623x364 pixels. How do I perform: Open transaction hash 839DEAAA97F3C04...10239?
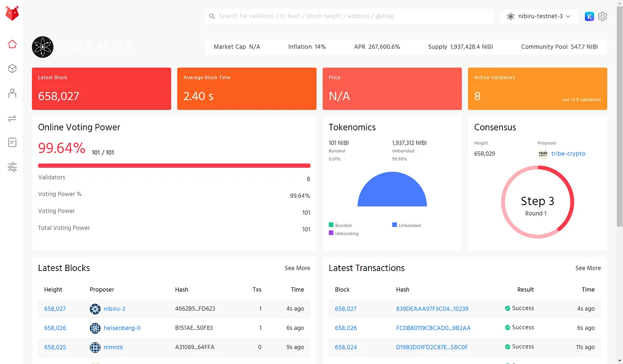tap(432, 309)
